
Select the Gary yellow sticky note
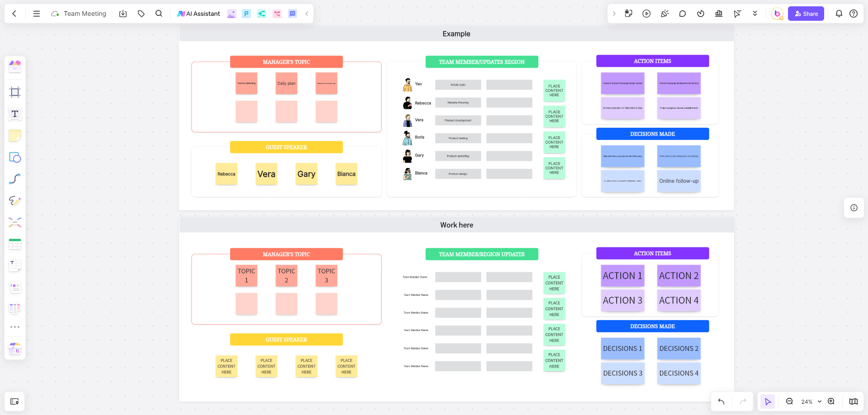[306, 174]
